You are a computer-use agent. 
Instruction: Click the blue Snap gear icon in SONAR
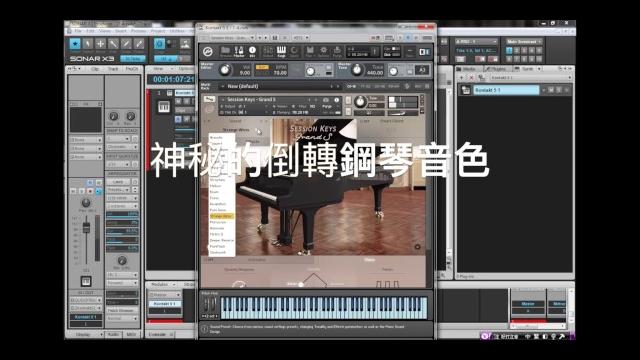click(x=159, y=44)
